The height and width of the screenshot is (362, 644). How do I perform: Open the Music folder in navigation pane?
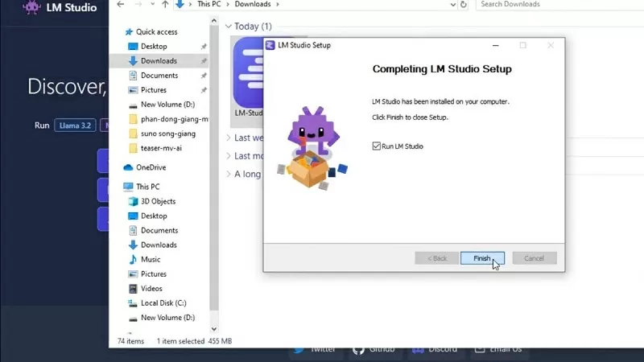(x=150, y=259)
